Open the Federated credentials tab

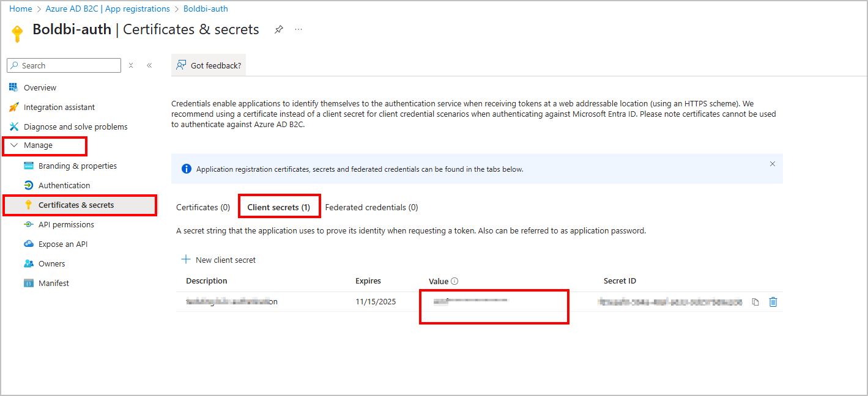point(371,207)
